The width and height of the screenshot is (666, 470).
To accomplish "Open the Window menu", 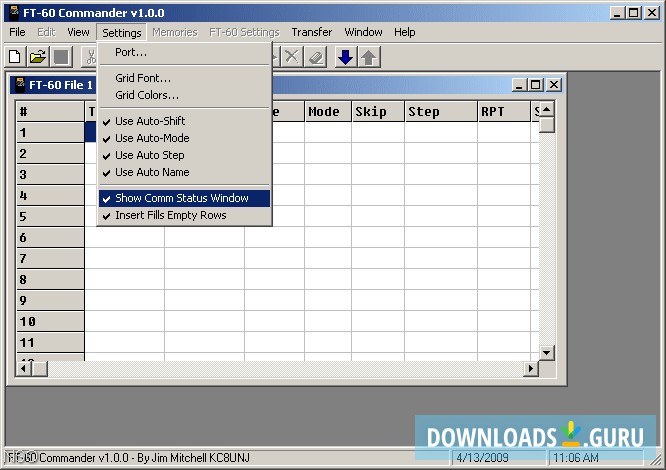I will (363, 32).
